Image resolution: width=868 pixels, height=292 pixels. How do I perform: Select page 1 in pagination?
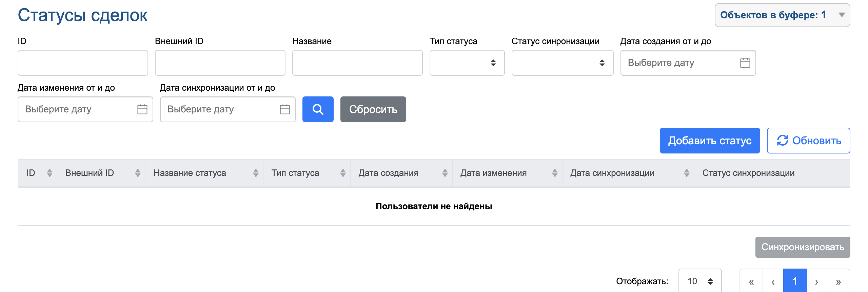tap(795, 281)
